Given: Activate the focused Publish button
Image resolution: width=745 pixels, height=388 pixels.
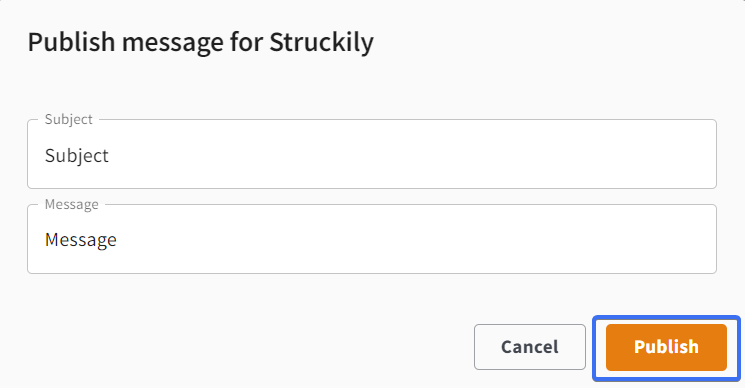Looking at the screenshot, I should (x=666, y=347).
